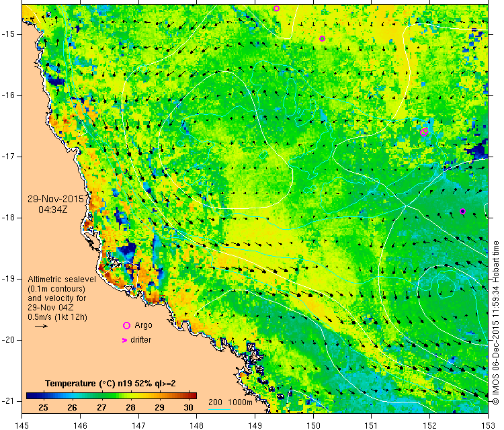Click the '-19' latitude axis label
This screenshot has height=430, width=504.
[7, 279]
